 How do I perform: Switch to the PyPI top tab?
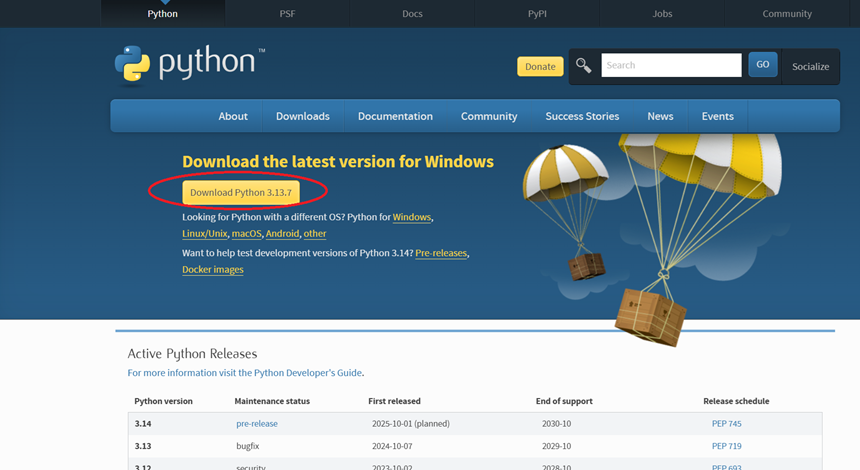pos(537,14)
